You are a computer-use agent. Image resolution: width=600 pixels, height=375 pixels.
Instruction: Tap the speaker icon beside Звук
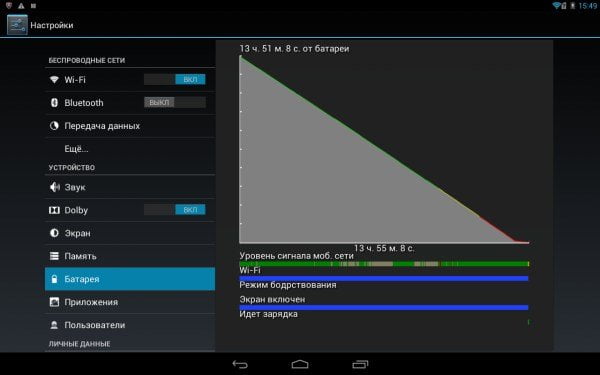(54, 187)
